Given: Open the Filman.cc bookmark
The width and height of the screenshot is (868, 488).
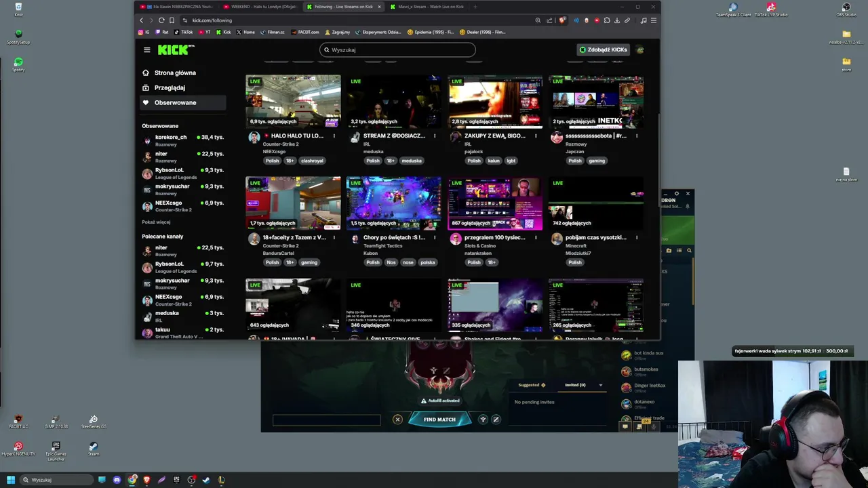Looking at the screenshot, I should click(x=273, y=32).
